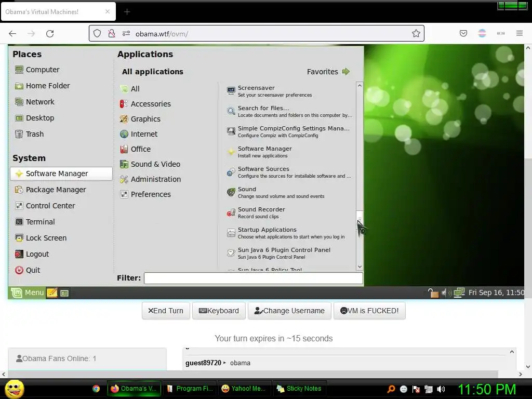This screenshot has width=532, height=399.
Task: Choose Logout in the System section
Action: (x=32, y=254)
